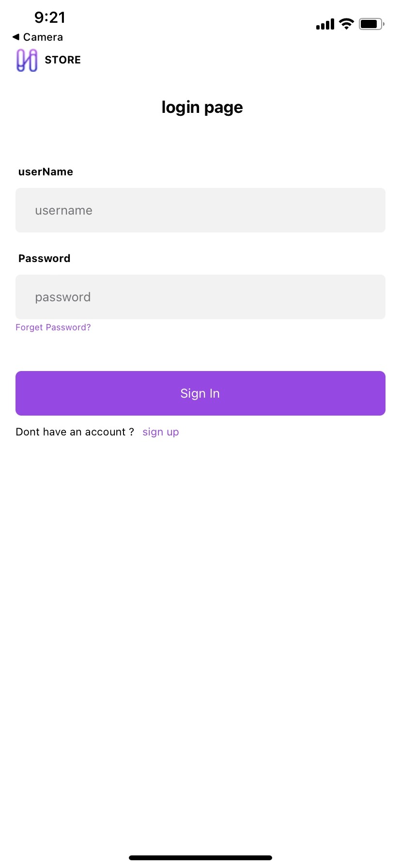The image size is (401, 868).
Task: Tap the Password field label
Action: click(45, 258)
